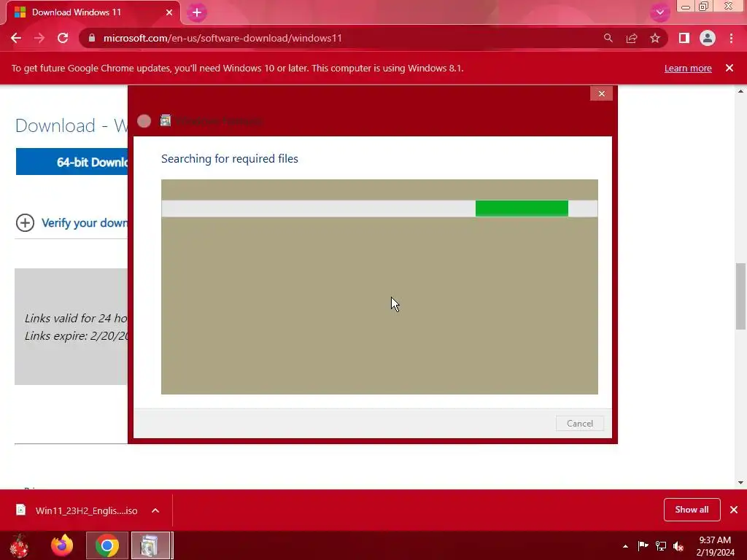Screen dimensions: 747x560
Task: Restore down the Chrome window
Action: click(703, 7)
